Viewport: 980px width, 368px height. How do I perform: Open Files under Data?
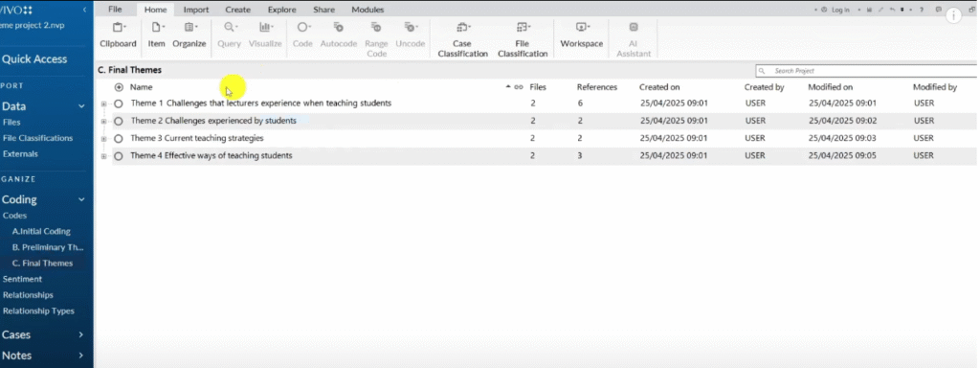click(11, 123)
